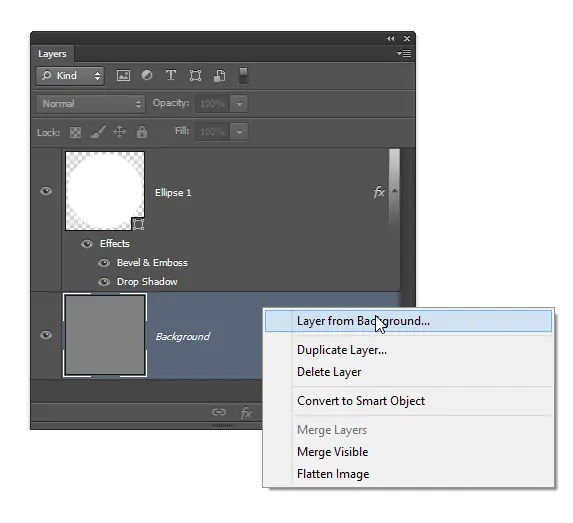Screen dimensions: 573x523
Task: Select the Background layer name
Action: 183,336
